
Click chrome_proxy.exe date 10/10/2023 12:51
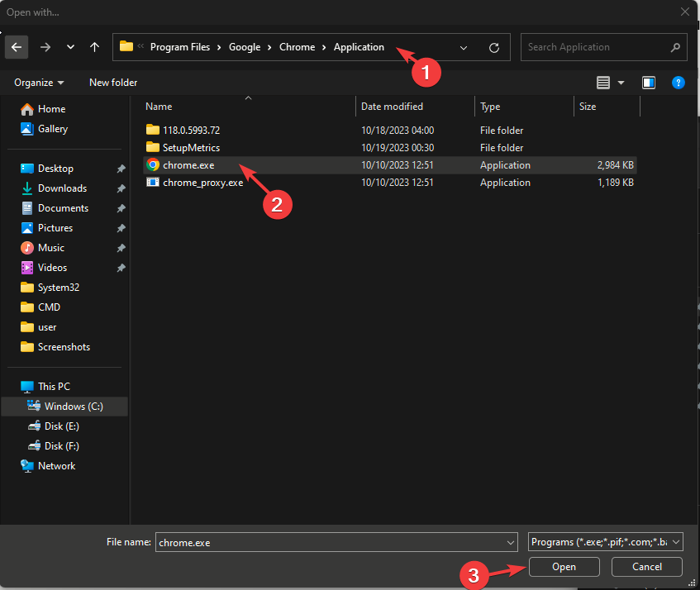click(x=397, y=183)
